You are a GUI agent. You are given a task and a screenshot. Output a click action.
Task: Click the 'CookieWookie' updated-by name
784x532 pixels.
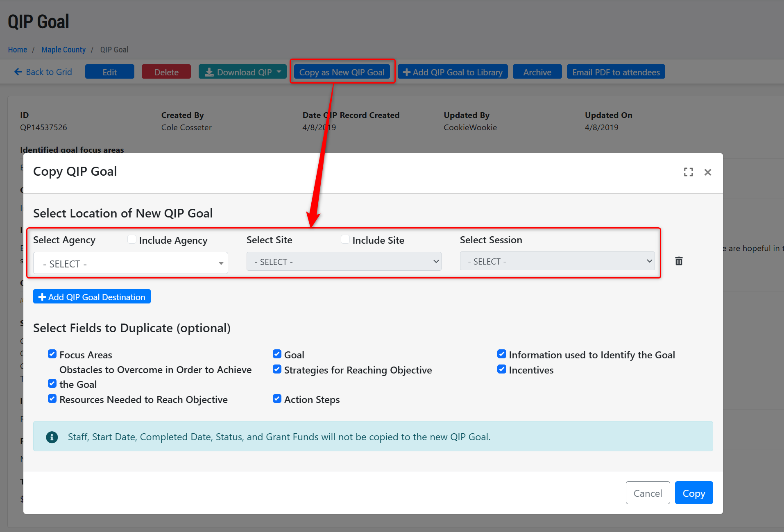[470, 127]
